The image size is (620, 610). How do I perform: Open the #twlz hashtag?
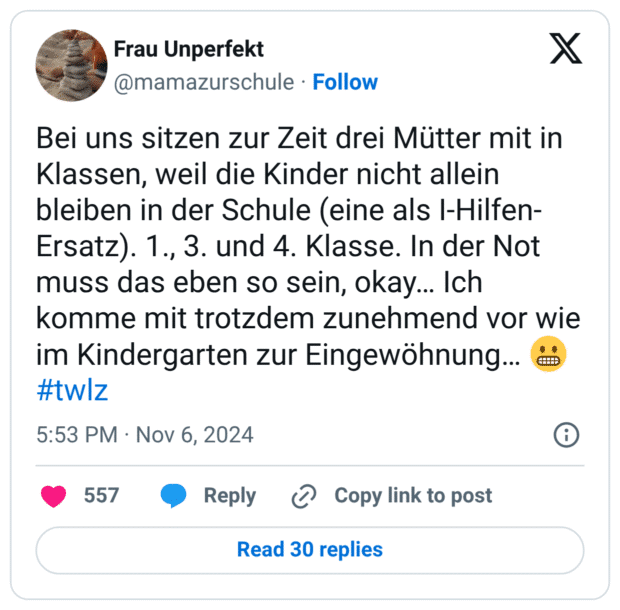click(72, 390)
